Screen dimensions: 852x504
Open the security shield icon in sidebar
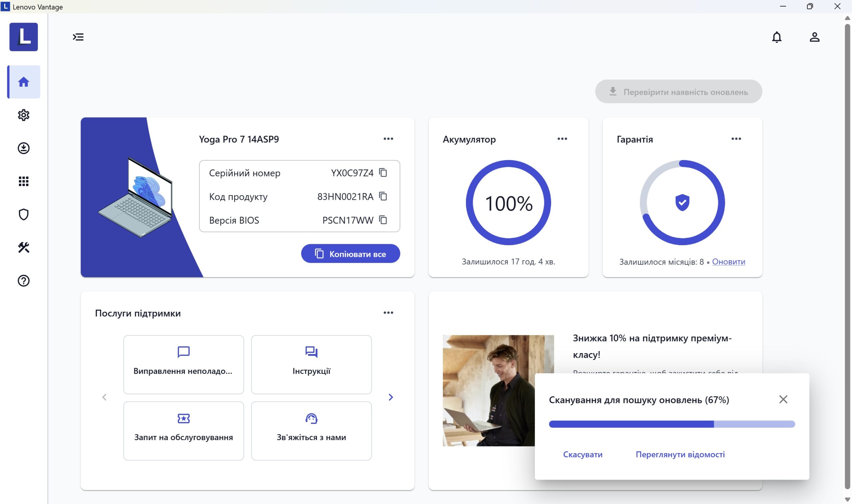pyautogui.click(x=23, y=214)
